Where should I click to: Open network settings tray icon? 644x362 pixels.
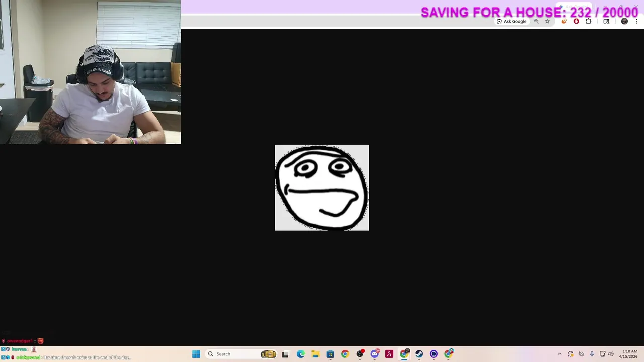[602, 354]
